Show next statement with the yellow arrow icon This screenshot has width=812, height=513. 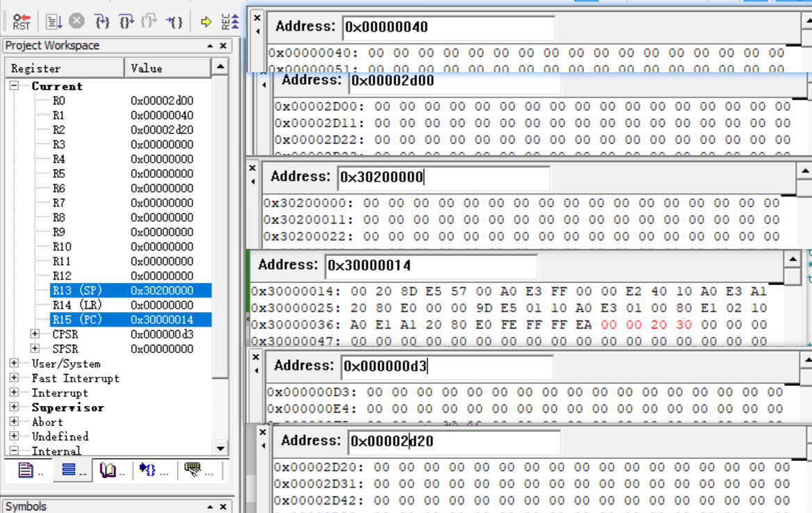[x=206, y=22]
